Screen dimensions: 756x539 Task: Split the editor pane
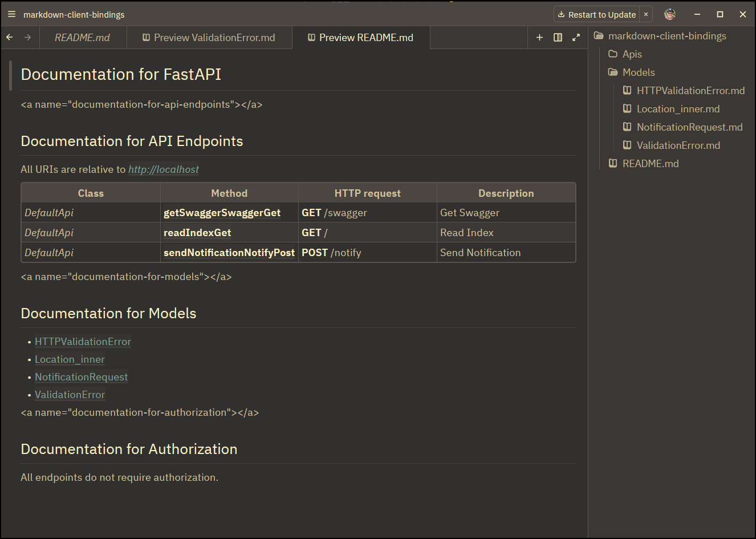pos(558,37)
